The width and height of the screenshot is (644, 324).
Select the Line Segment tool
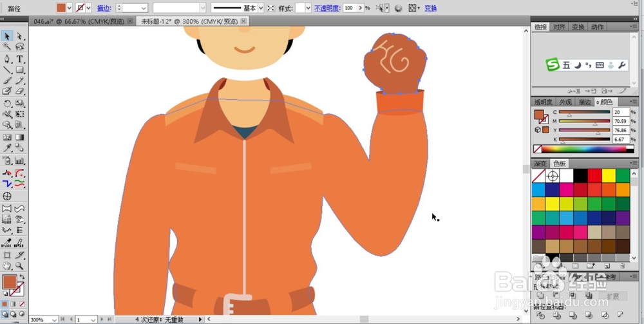pos(7,70)
